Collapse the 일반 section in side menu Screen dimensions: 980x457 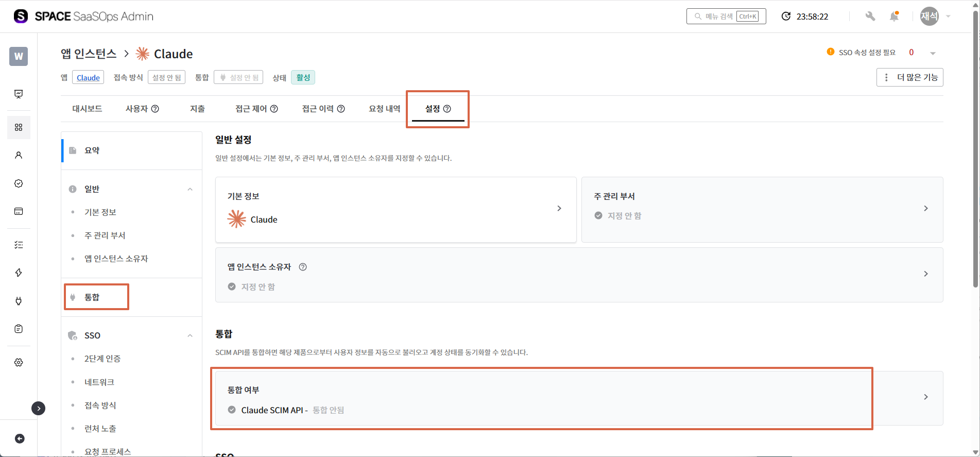pos(190,189)
